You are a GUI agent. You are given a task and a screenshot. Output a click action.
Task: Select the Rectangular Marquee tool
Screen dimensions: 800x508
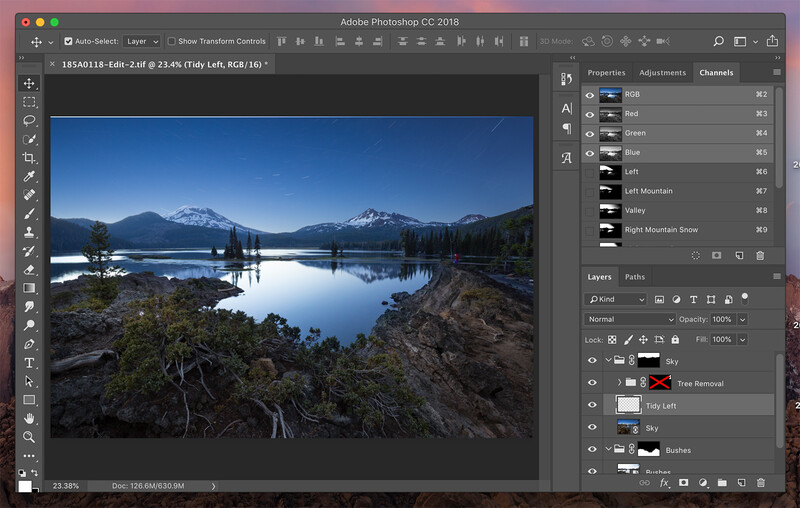(29, 102)
